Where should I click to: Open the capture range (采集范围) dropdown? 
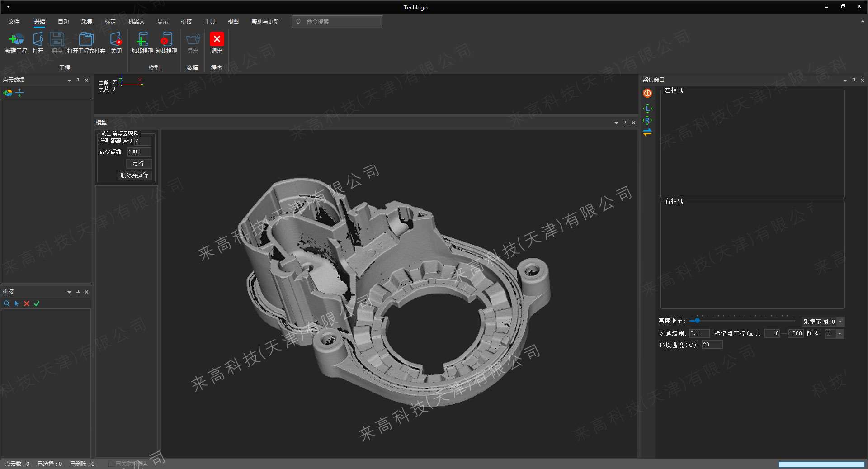(x=840, y=322)
